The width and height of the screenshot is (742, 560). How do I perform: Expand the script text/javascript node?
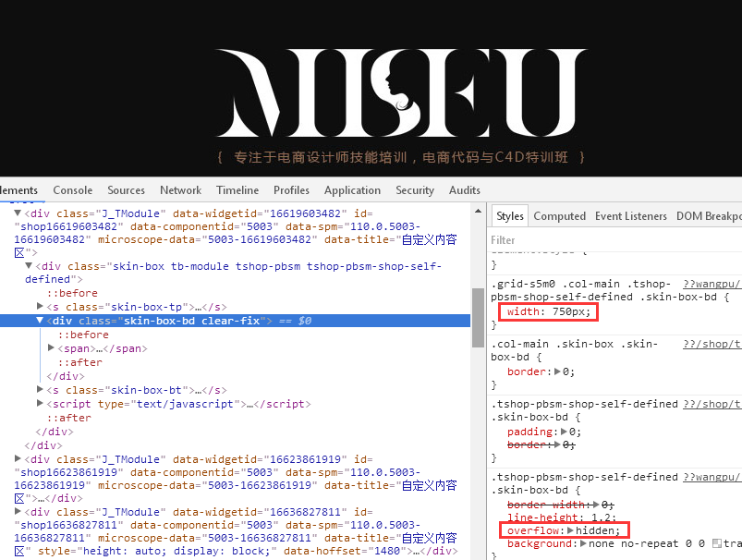(x=41, y=403)
